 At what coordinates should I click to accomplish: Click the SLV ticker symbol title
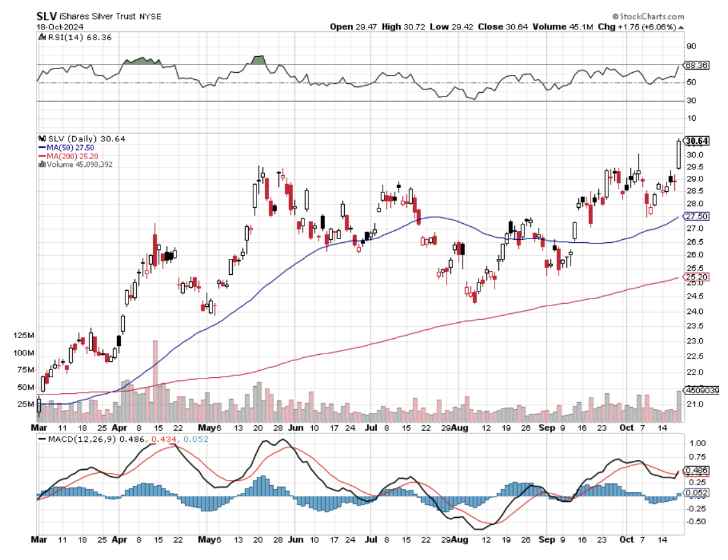pyautogui.click(x=46, y=15)
